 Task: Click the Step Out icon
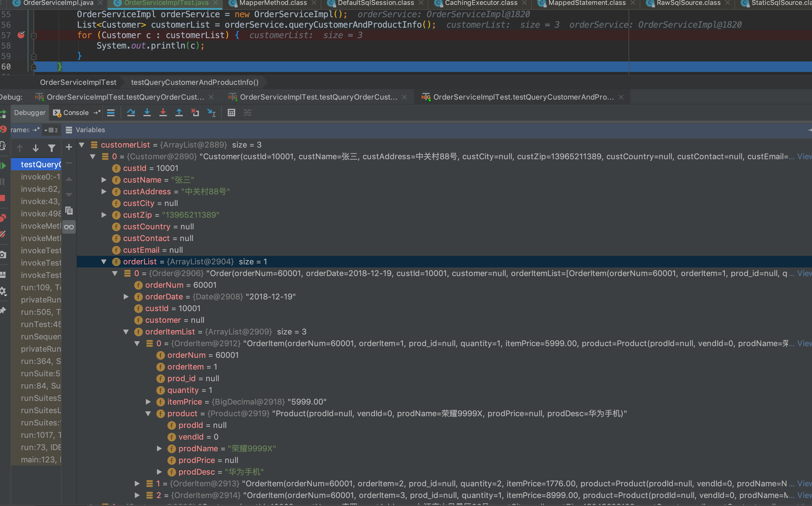pyautogui.click(x=179, y=113)
